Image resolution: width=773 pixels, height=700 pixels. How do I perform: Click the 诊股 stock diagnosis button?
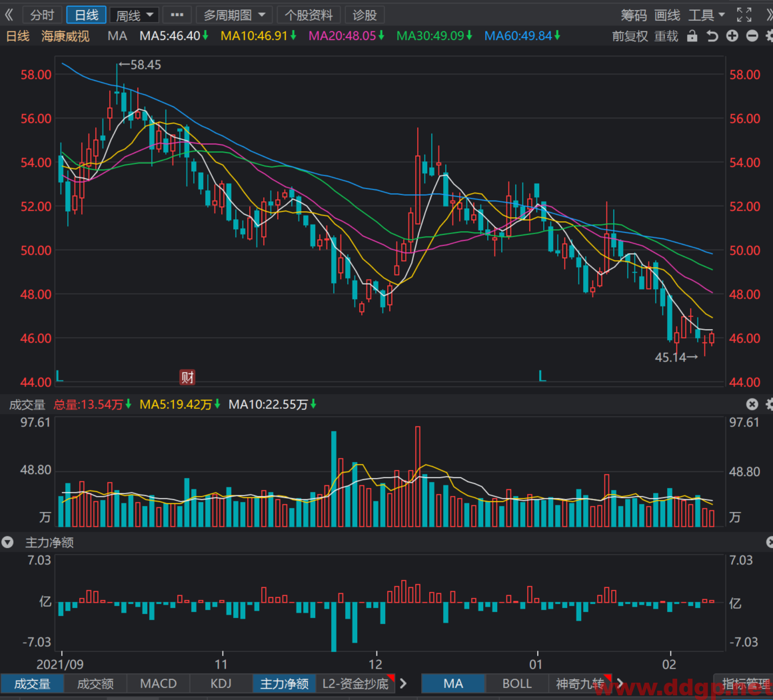coord(365,15)
